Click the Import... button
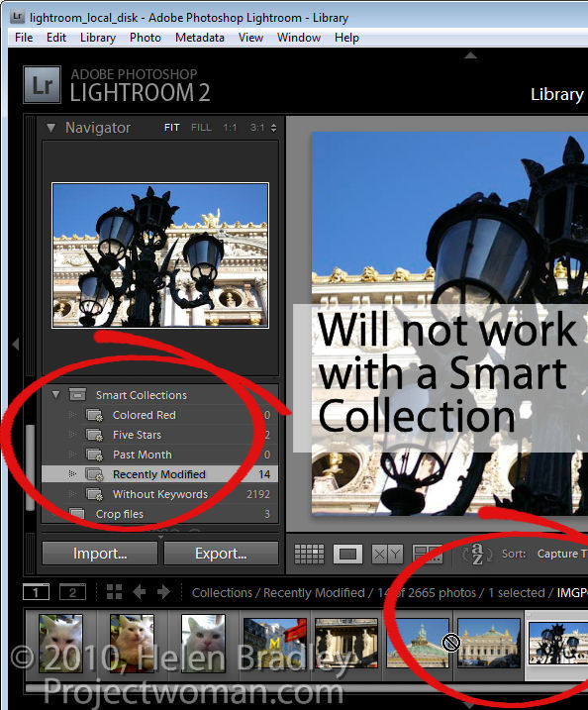The height and width of the screenshot is (710, 588). tap(100, 554)
